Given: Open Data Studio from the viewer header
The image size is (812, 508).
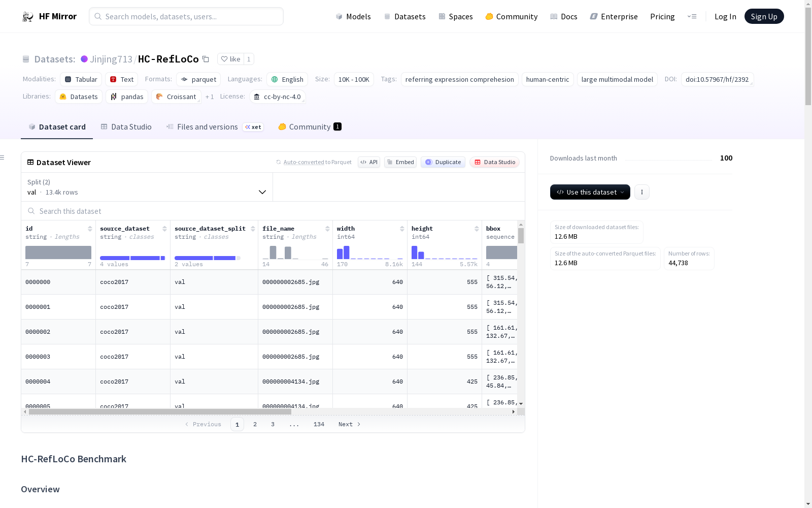Looking at the screenshot, I should [495, 162].
